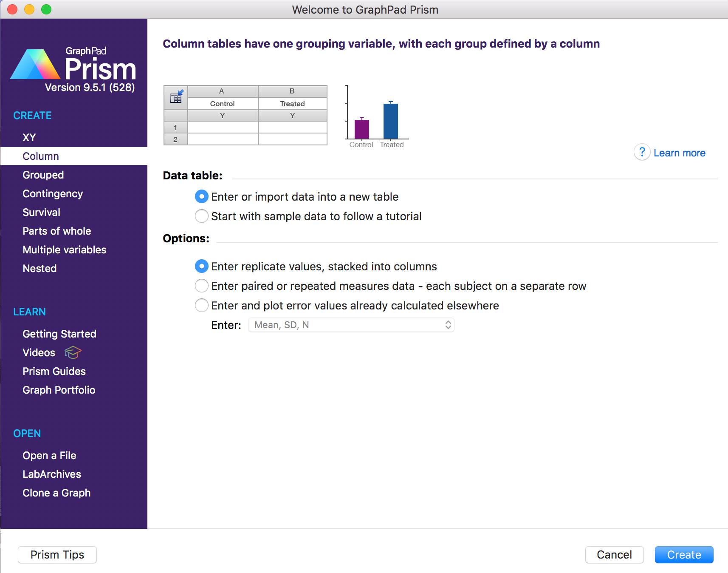Open the Learn more link

click(x=679, y=153)
